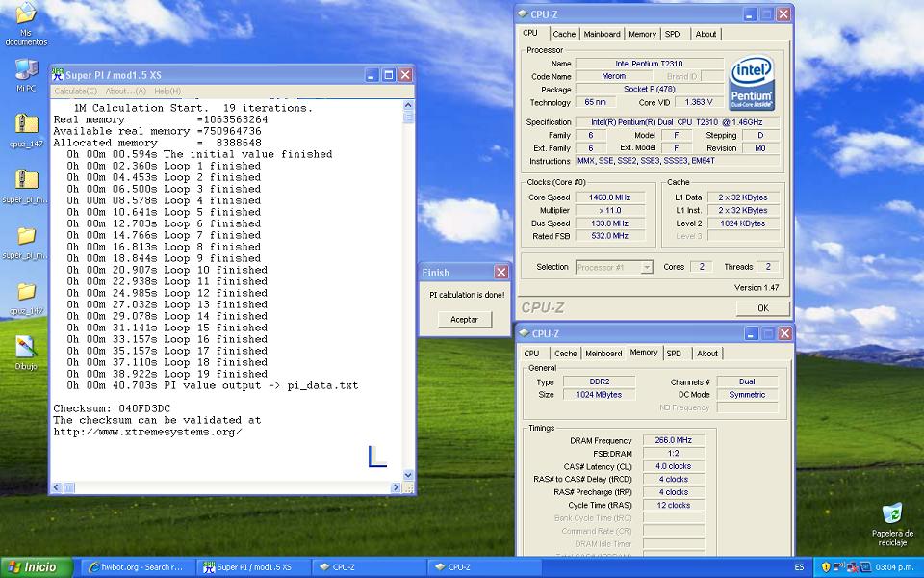
Task: Click the FSB:DRAM value 1:2
Action: [x=673, y=454]
